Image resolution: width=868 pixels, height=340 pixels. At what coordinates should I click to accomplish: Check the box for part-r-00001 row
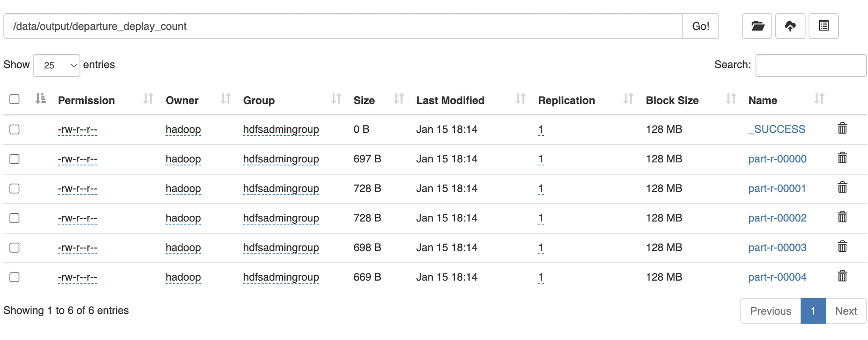pyautogui.click(x=14, y=188)
